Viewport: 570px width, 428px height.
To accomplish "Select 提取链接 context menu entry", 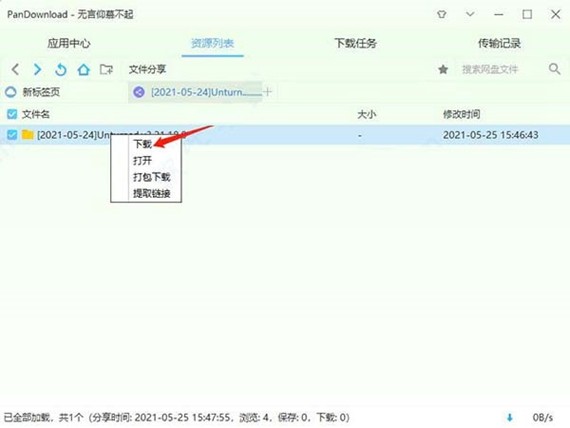I will pos(152,193).
